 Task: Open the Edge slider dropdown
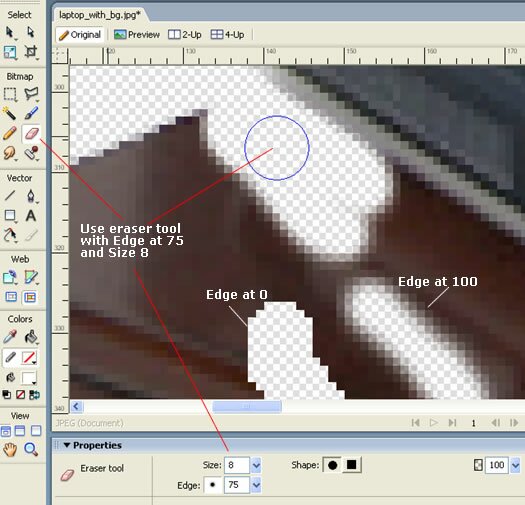pos(256,485)
